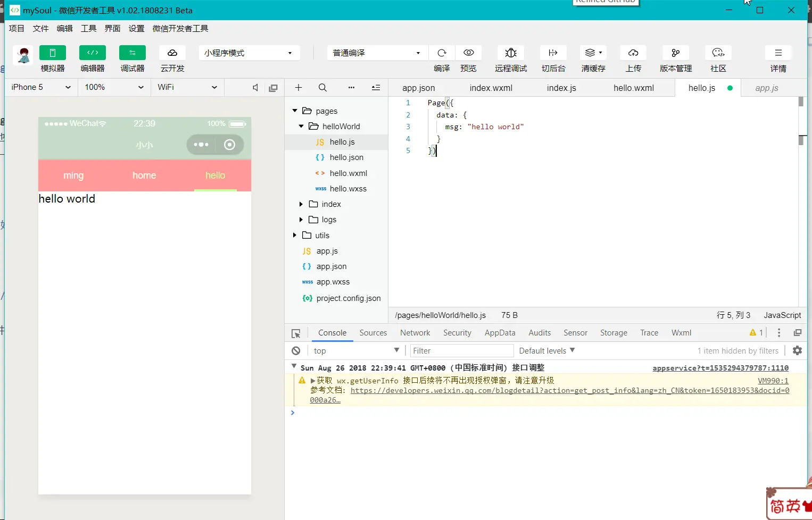Switch to the AppData devtools tab
Screen dimensions: 812x520
500,333
